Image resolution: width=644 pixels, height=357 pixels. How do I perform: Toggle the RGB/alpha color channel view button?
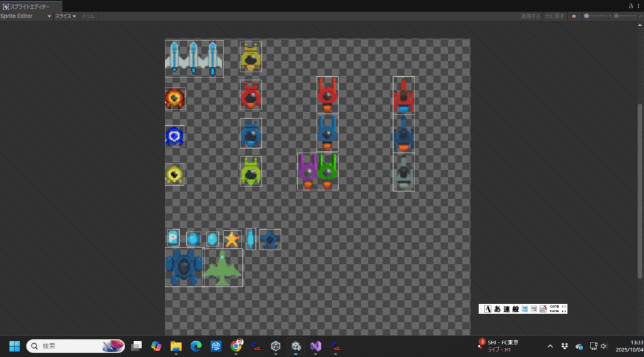click(574, 16)
